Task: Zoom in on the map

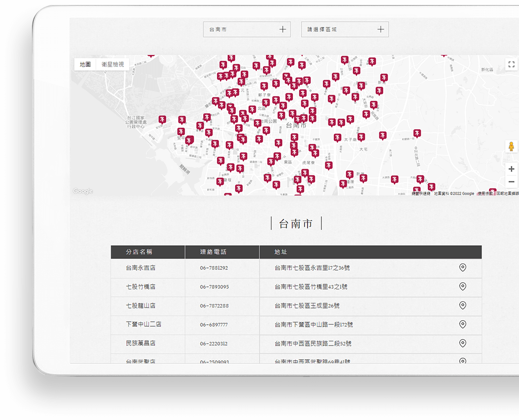Action: 511,169
